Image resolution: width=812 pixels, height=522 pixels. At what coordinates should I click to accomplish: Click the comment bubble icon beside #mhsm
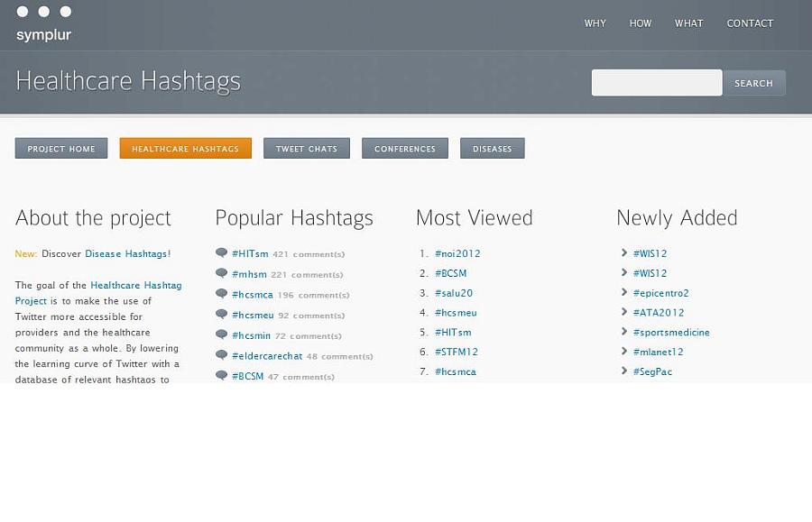[x=222, y=274]
